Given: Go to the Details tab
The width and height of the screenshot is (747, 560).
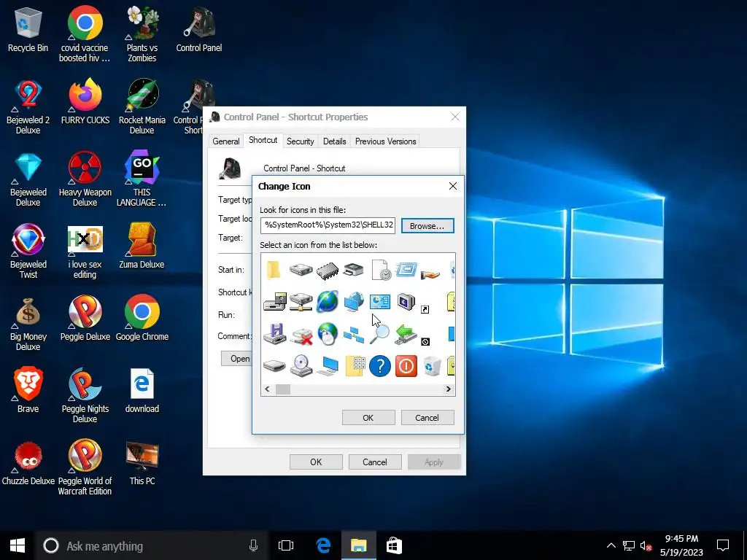Looking at the screenshot, I should [334, 141].
